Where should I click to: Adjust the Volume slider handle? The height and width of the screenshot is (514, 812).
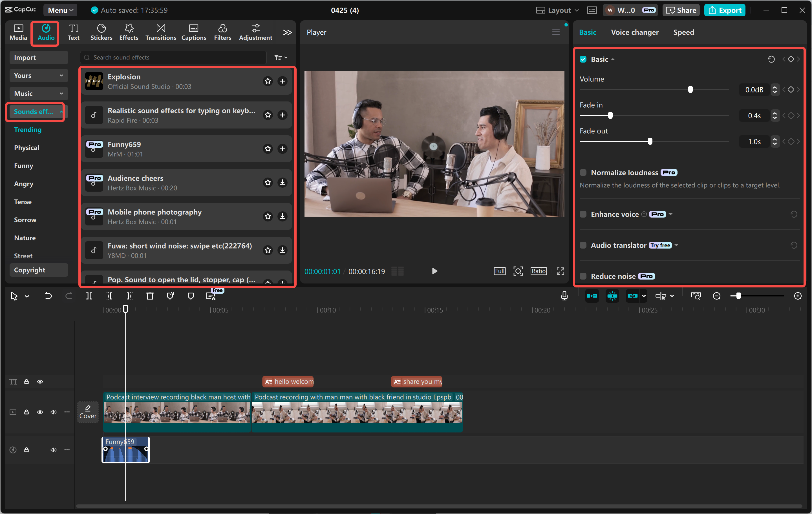pos(690,90)
